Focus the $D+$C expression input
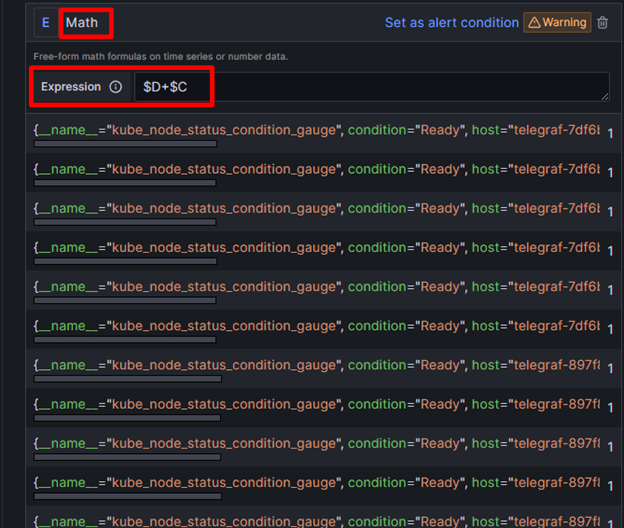The image size is (624, 528). pos(370,87)
